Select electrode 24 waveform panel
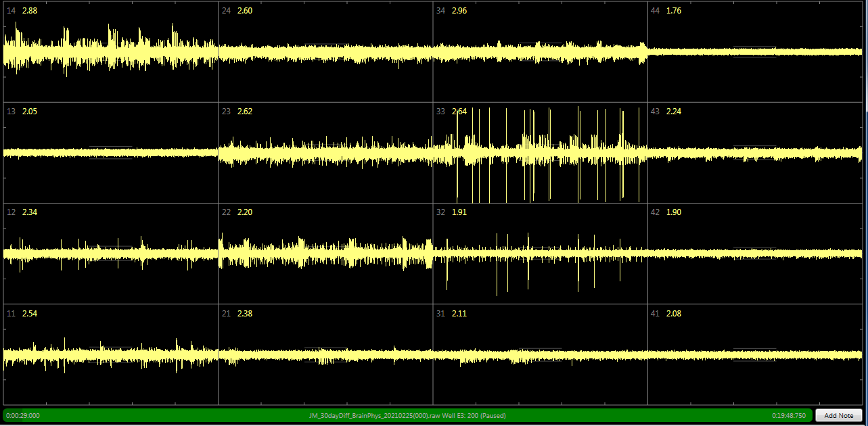Viewport: 868px width, 426px height. [325, 52]
